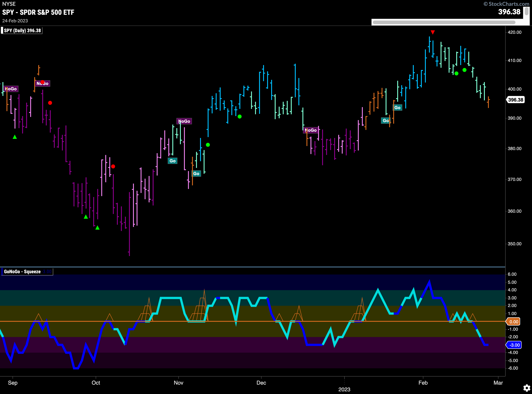Click the green dot marker in November near 381
Viewport: 532px width, 394px height.
coord(208,145)
